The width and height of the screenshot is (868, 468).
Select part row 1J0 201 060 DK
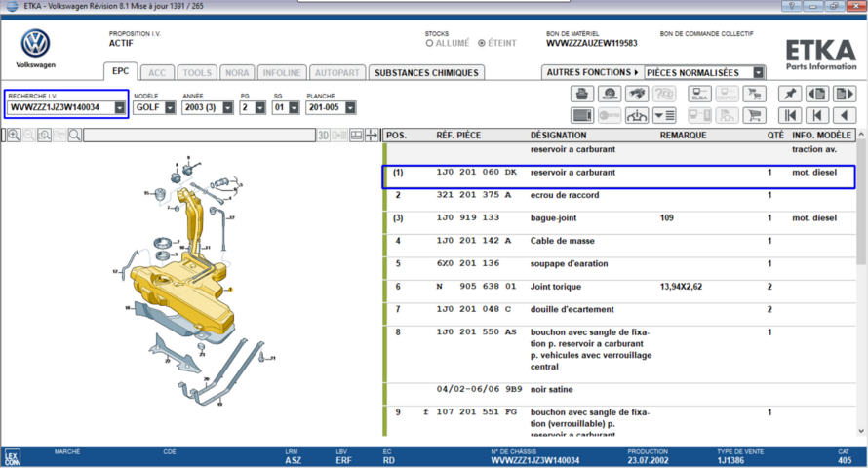(619, 177)
